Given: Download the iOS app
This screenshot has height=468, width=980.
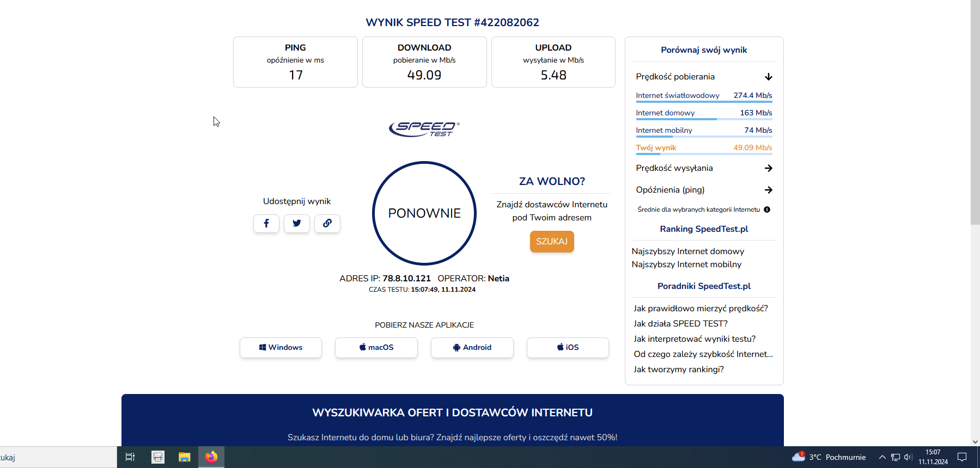Looking at the screenshot, I should coord(568,348).
